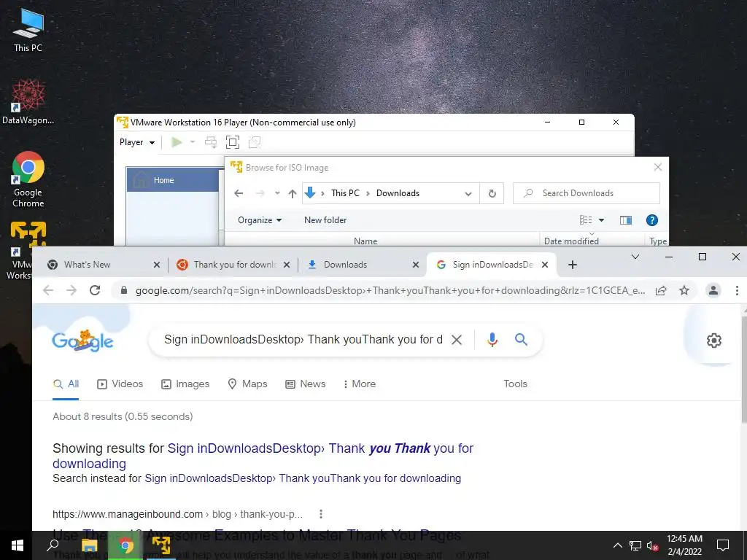This screenshot has height=560, width=747.
Task: Open recent locations dropdown in ISO dialog
Action: pos(277,193)
